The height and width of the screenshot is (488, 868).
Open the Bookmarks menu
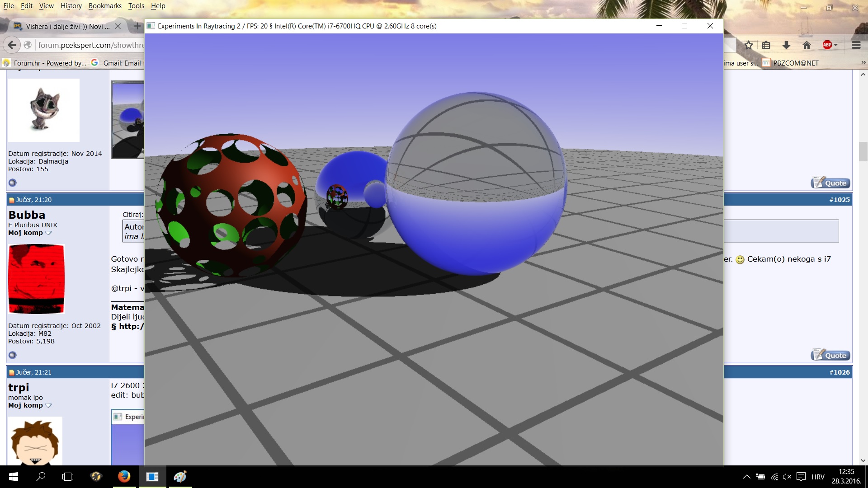click(105, 6)
